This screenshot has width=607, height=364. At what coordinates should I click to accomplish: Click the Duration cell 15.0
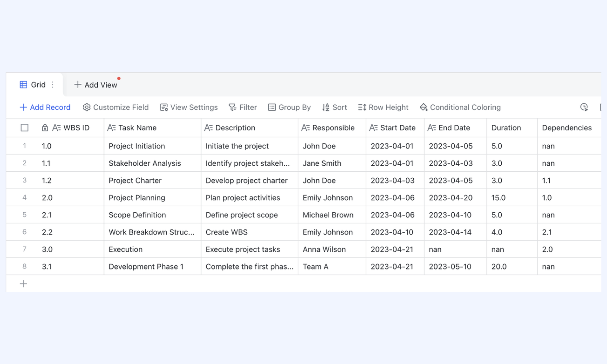tap(512, 197)
